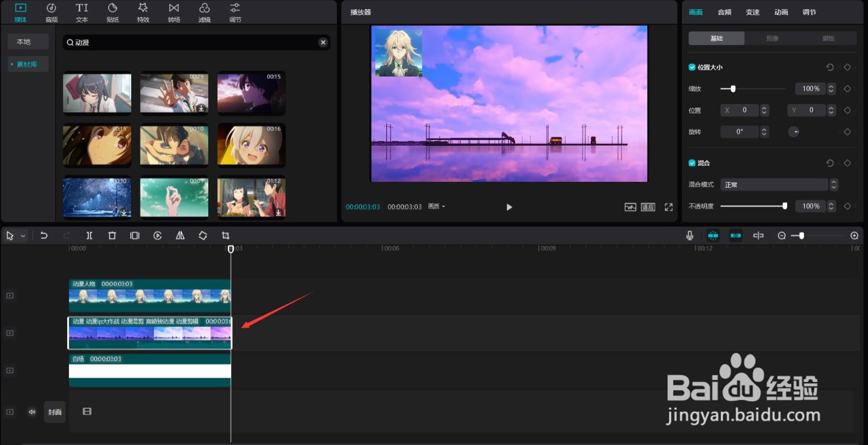The height and width of the screenshot is (445, 868).
Task: Open the 贴纸 stickers tab
Action: coord(113,12)
